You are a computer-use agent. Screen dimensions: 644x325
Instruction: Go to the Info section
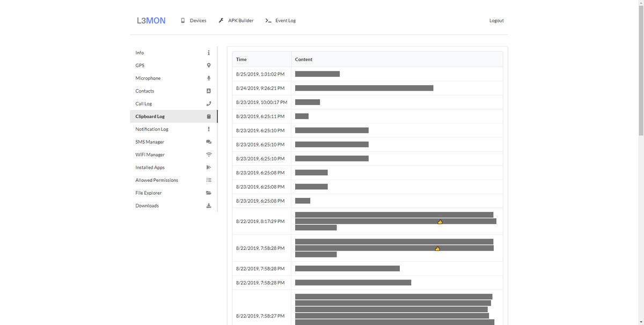173,53
